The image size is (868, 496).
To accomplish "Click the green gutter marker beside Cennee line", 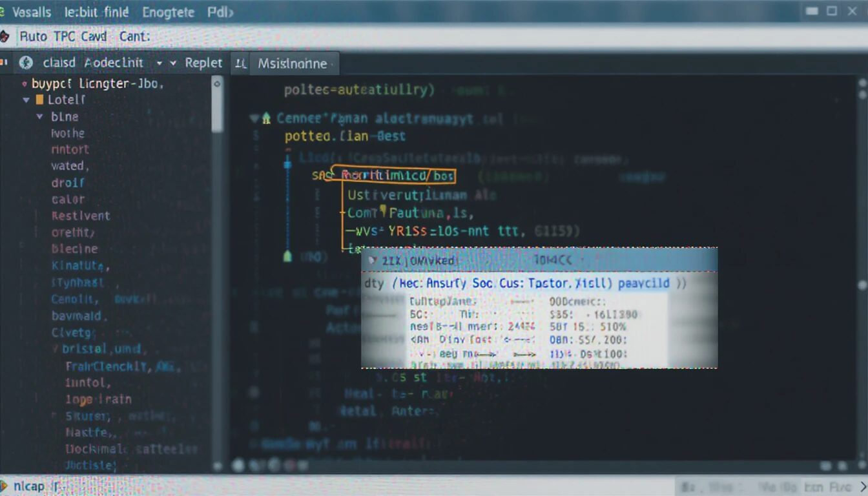I will coord(266,118).
